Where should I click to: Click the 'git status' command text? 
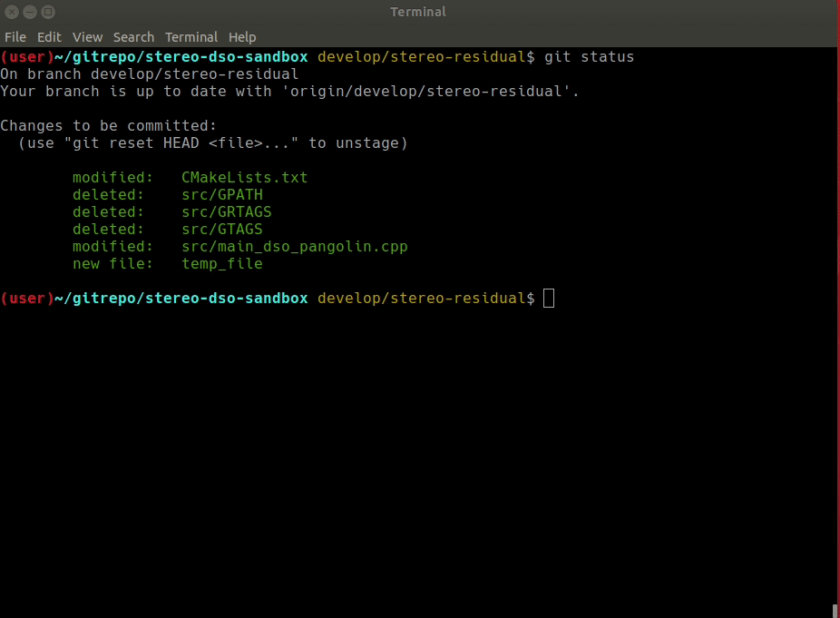coord(589,57)
